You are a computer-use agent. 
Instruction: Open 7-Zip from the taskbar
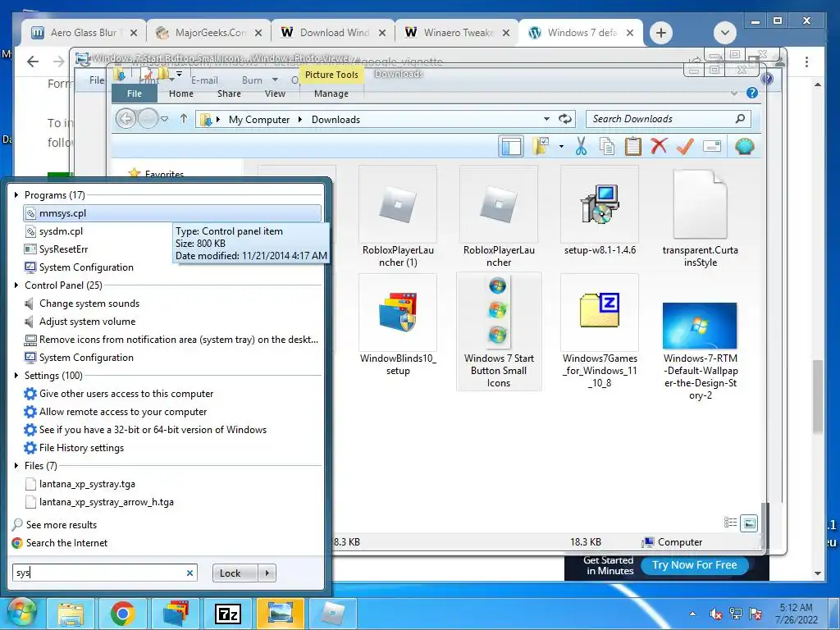228,614
